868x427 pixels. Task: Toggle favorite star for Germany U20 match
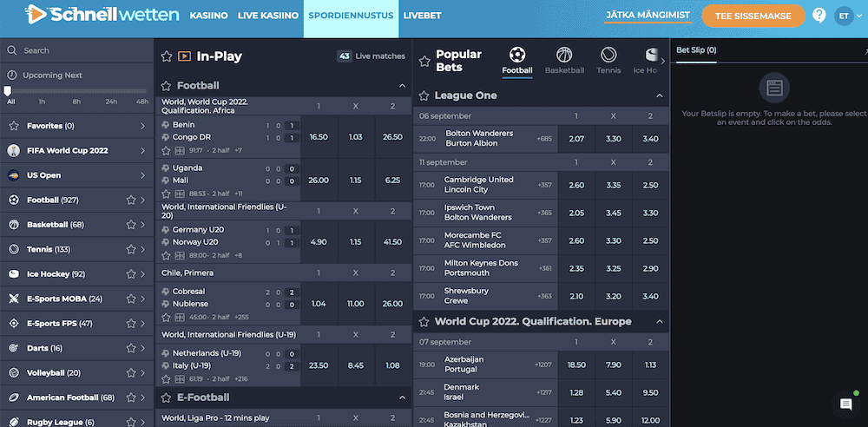(x=166, y=255)
